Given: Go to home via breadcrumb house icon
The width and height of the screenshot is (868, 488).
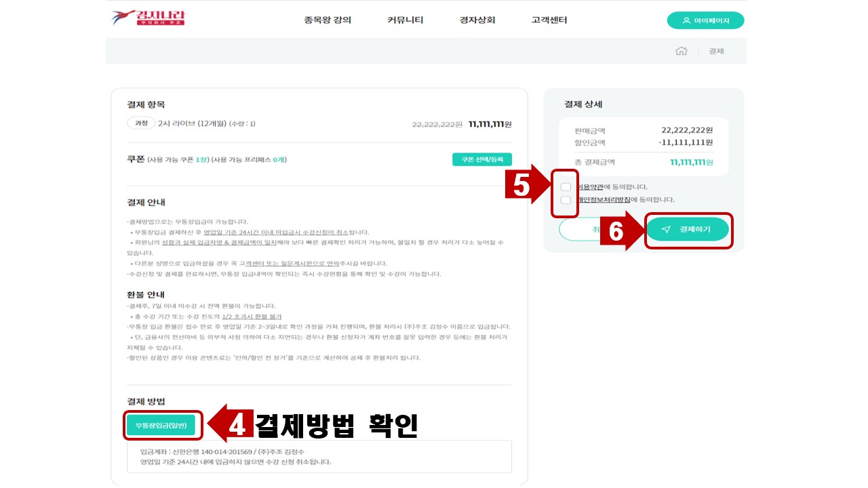Looking at the screenshot, I should coord(682,51).
